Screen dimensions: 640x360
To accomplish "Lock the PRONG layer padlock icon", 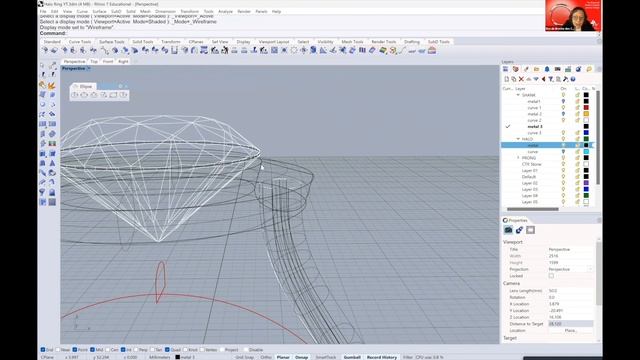I will [x=577, y=158].
